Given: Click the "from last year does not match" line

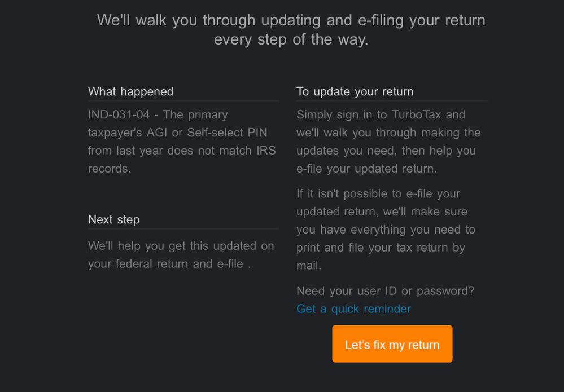Looking at the screenshot, I should [182, 151].
